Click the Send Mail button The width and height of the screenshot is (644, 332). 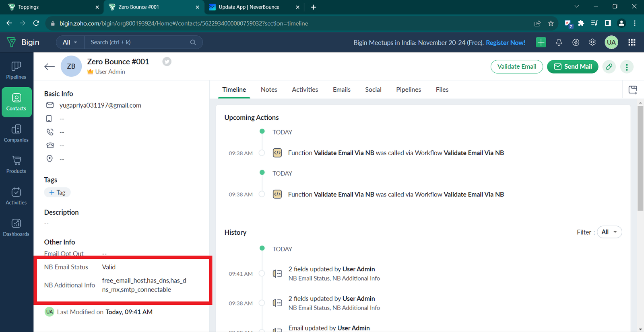point(573,67)
